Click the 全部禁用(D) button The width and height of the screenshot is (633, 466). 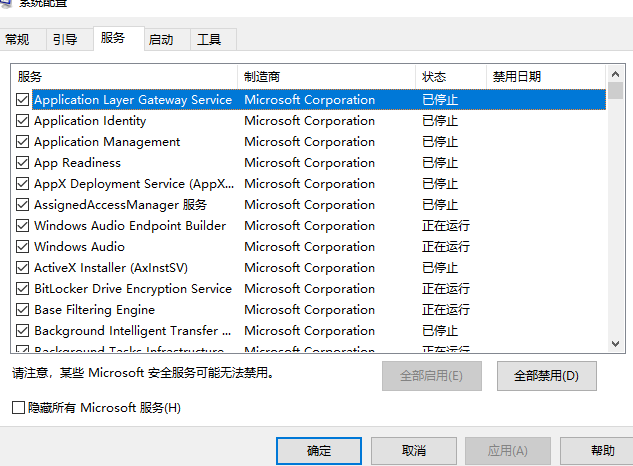point(546,376)
